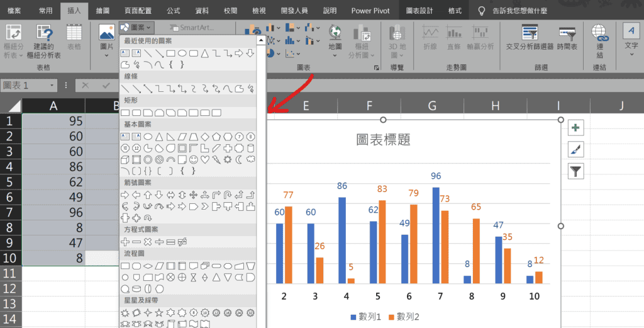Image resolution: width=644 pixels, height=328 pixels.
Task: Select the chevron arrow shape
Action: click(205, 206)
